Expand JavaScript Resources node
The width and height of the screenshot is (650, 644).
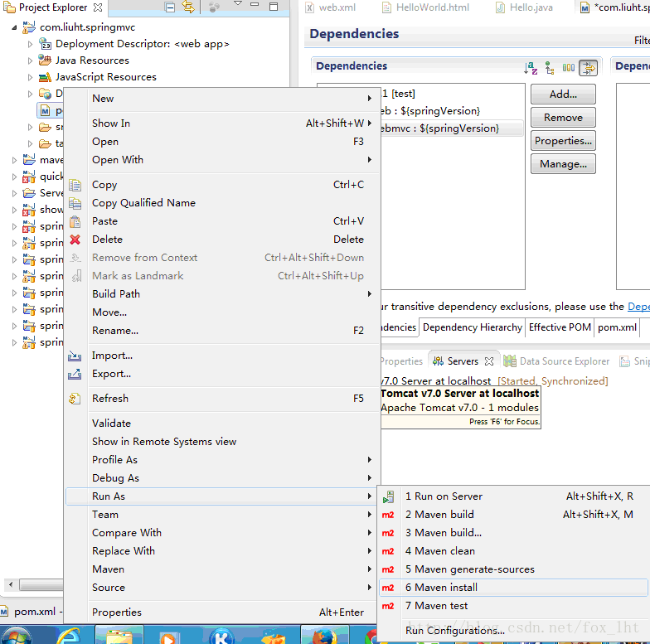30,77
